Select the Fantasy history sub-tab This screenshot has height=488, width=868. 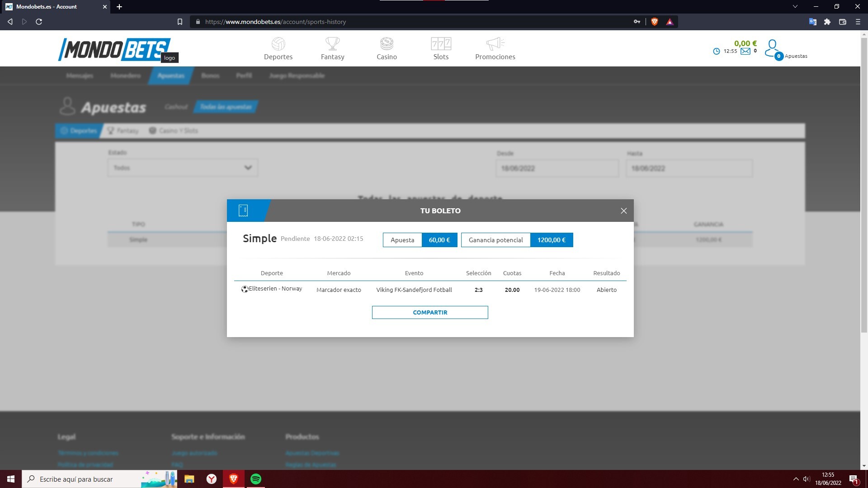[123, 131]
